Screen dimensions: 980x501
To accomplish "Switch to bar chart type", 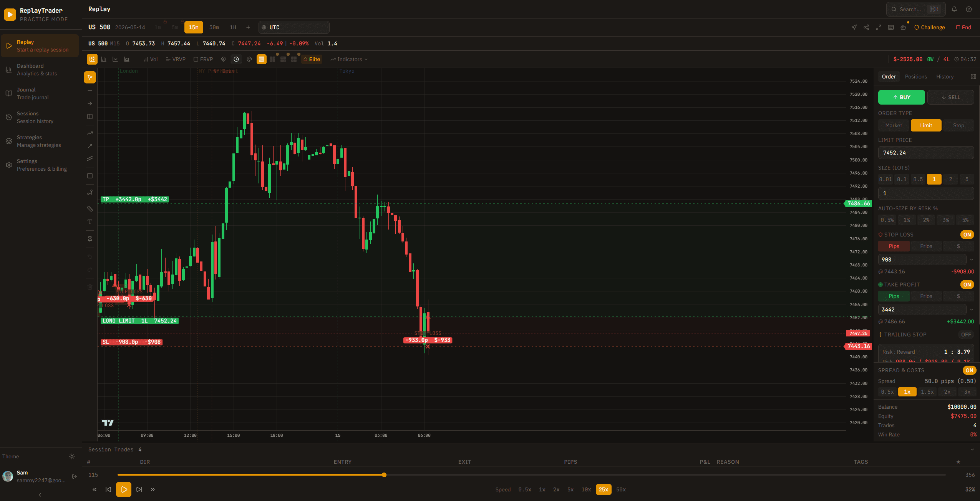I will [104, 59].
